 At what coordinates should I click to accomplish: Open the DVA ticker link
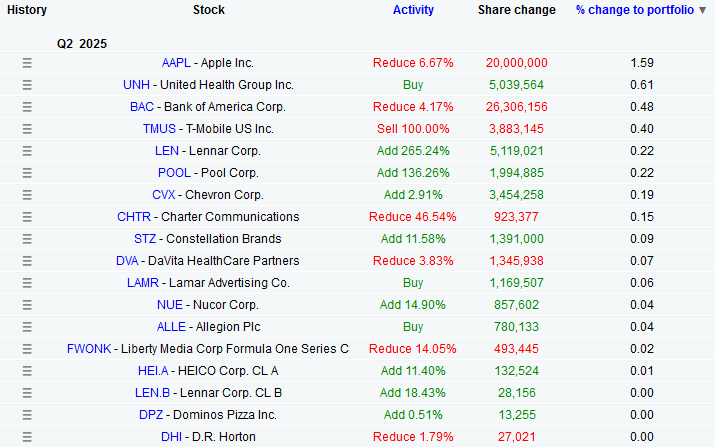(127, 261)
